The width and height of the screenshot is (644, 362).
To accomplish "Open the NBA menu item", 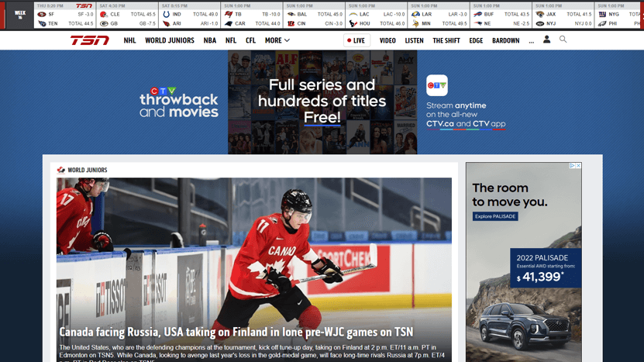I will (210, 40).
